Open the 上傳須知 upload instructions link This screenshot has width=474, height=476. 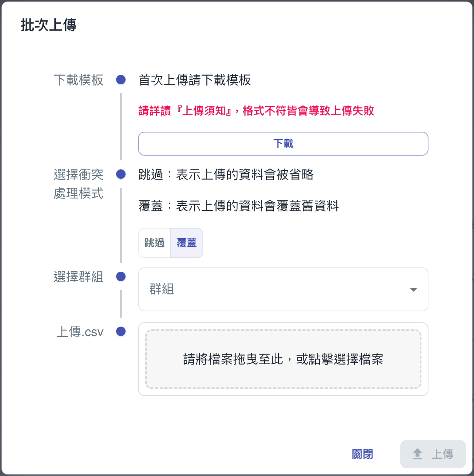(x=202, y=111)
